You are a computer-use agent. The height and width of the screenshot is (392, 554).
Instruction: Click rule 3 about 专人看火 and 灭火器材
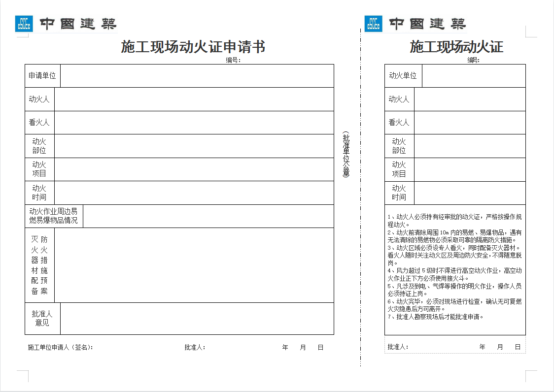455,255
